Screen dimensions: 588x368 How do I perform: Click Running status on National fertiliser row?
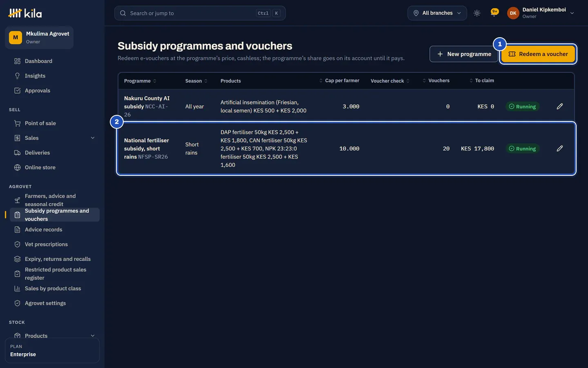522,148
